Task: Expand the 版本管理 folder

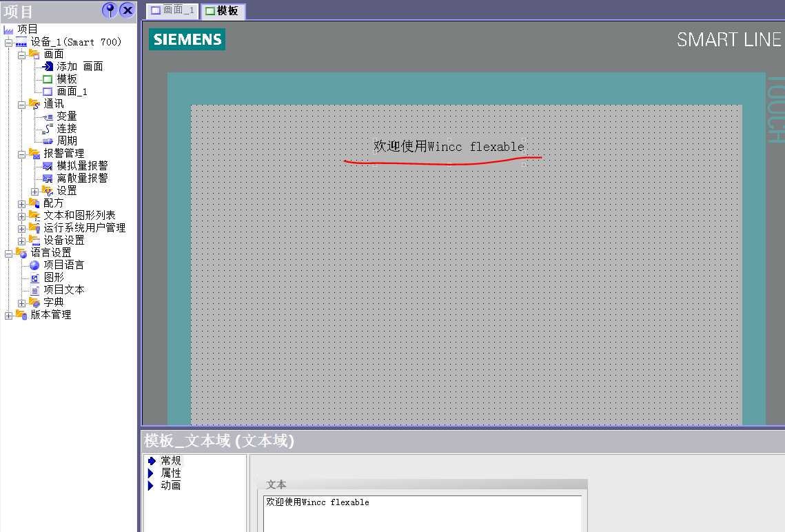Action: pyautogui.click(x=8, y=316)
